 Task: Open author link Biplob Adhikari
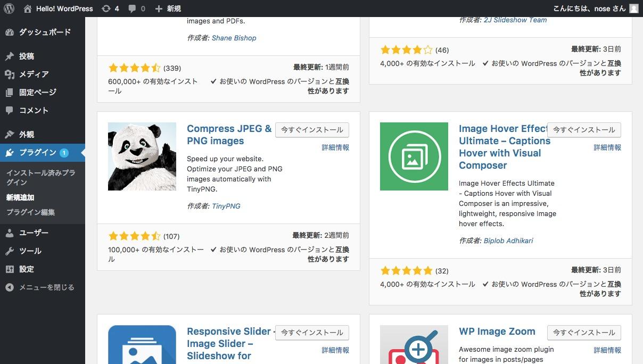click(x=508, y=241)
